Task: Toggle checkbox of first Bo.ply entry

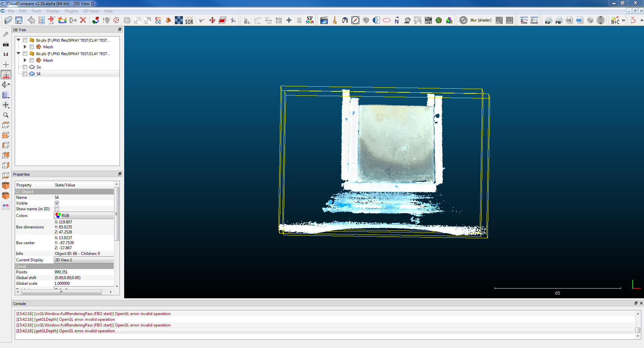Action: [x=25, y=40]
